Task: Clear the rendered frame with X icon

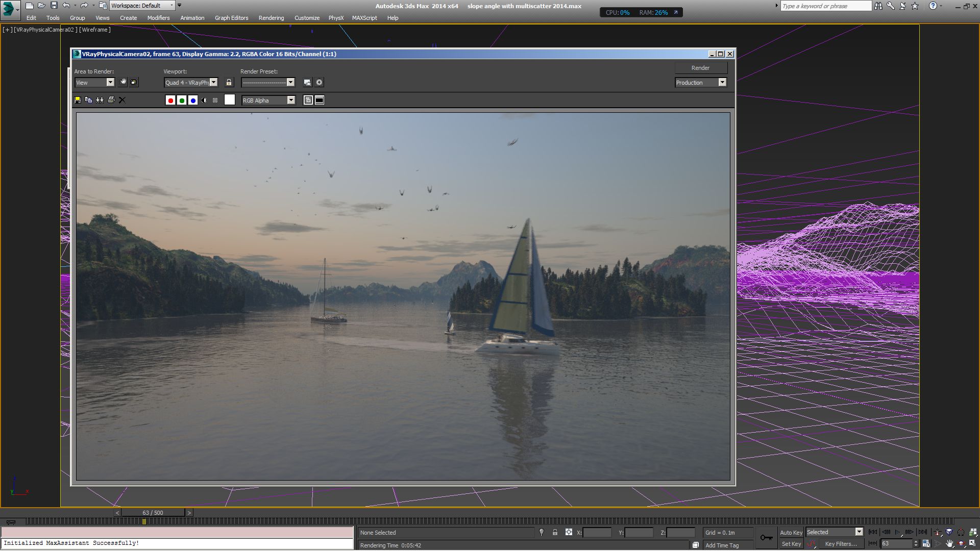Action: point(122,101)
